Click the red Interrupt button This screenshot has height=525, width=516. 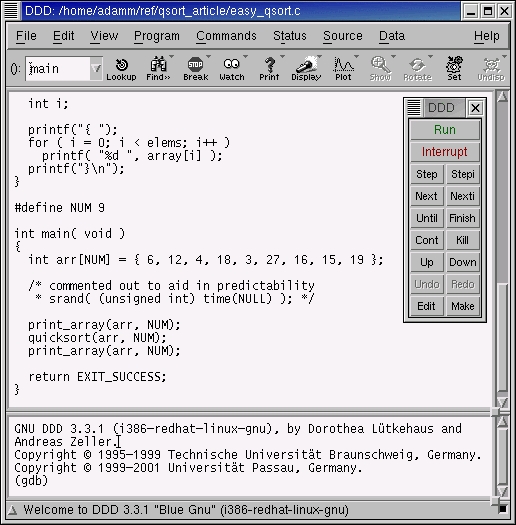(x=445, y=152)
